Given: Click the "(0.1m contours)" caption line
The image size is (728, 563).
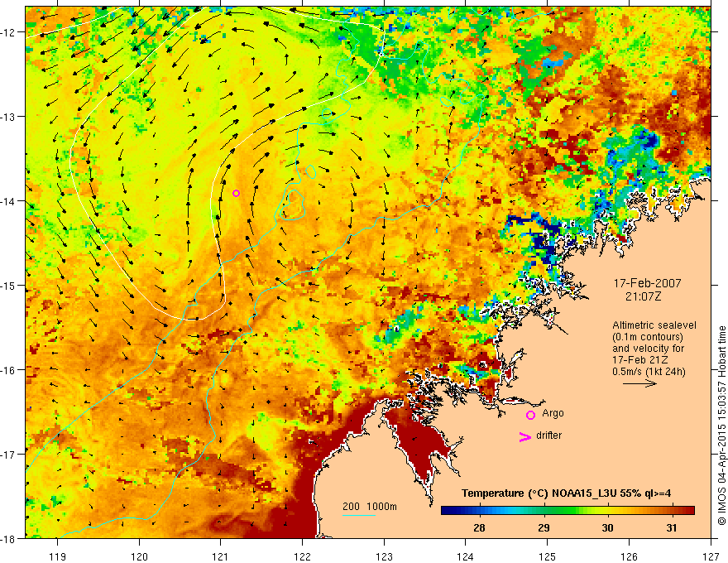Looking at the screenshot, I should point(648,337).
